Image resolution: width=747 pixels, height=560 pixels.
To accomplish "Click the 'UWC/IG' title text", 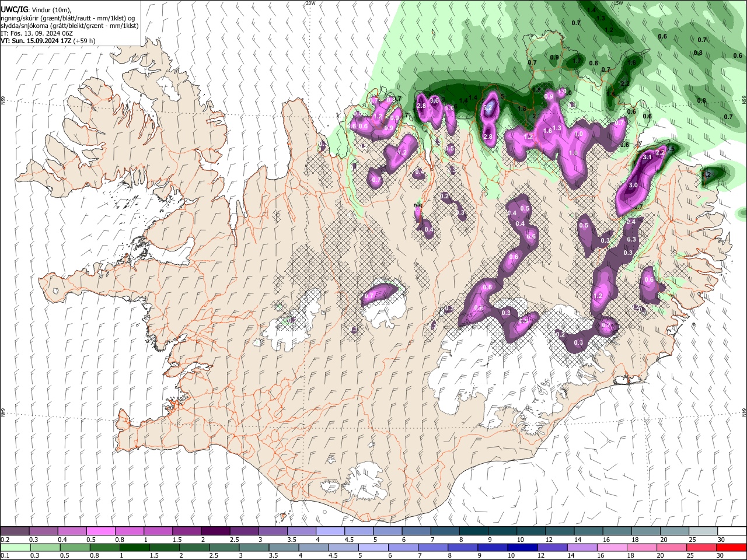I will point(14,10).
